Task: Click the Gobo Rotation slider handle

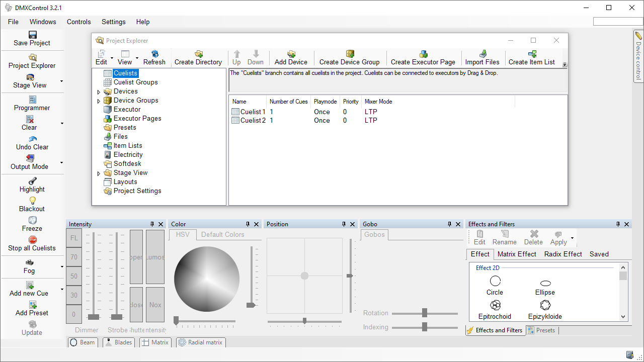Action: click(x=425, y=313)
